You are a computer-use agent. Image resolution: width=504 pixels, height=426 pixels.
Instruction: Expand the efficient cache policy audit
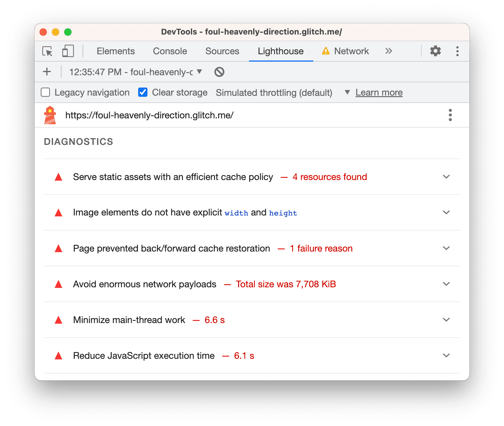446,177
